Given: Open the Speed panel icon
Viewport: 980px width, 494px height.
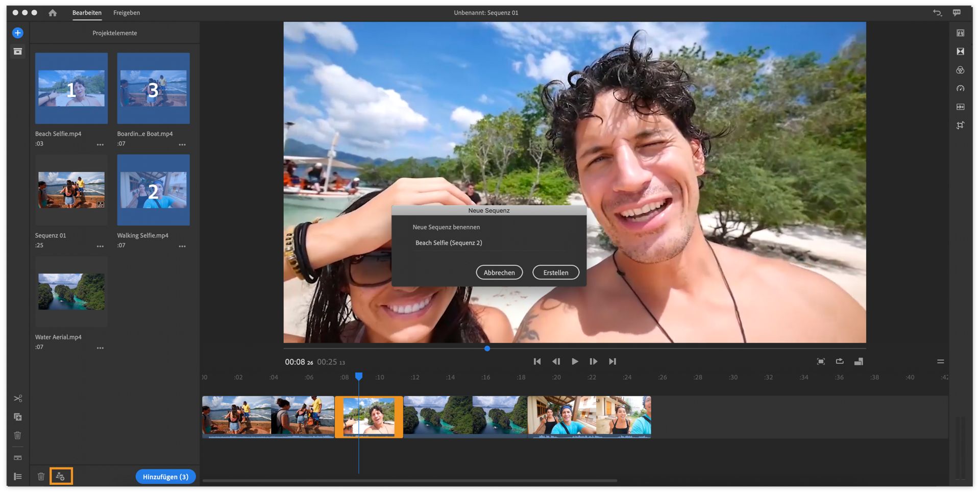Looking at the screenshot, I should coord(960,89).
